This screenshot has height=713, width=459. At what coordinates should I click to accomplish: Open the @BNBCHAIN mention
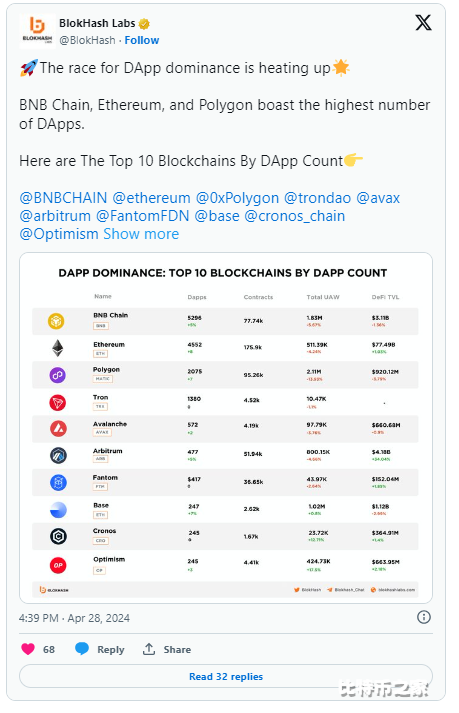(x=63, y=198)
